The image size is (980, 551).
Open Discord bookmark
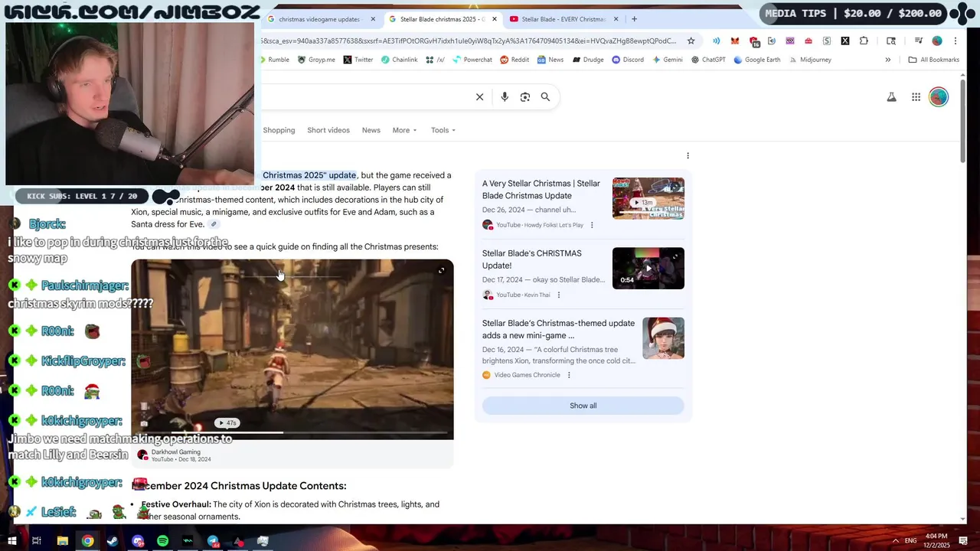point(627,60)
